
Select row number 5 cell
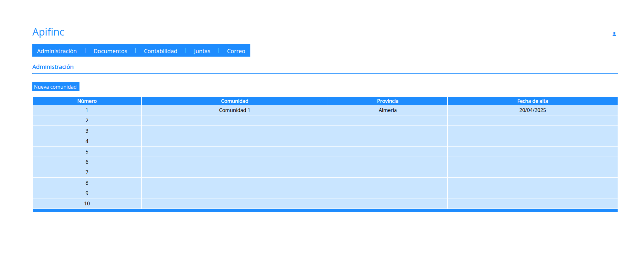(87, 152)
